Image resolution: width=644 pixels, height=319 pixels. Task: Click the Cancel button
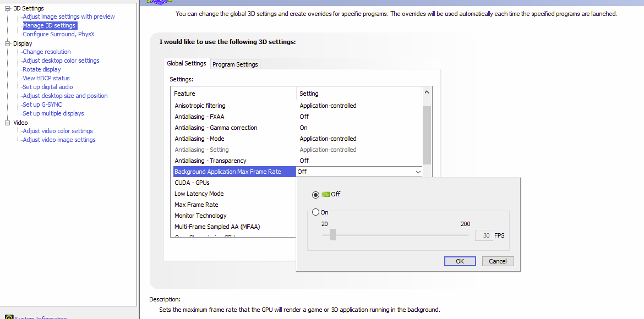[498, 261]
